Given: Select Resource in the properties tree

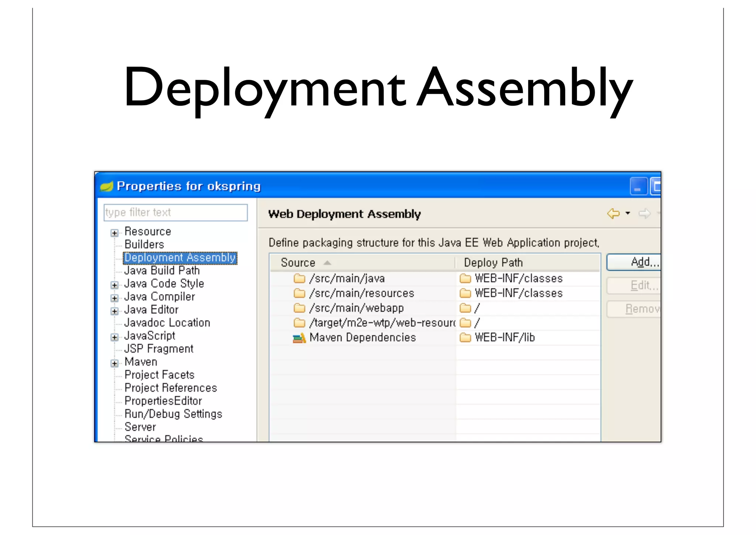Looking at the screenshot, I should coord(148,231).
